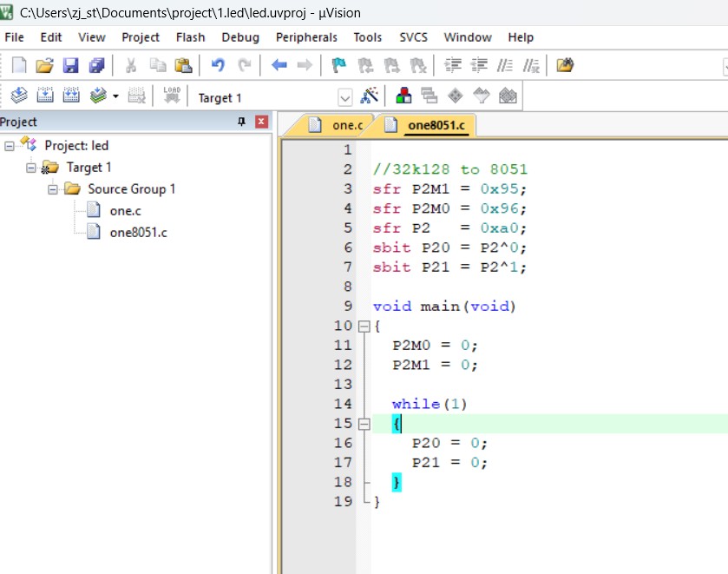This screenshot has width=728, height=574.
Task: Collapse the Project: led tree node
Action: tap(10, 147)
